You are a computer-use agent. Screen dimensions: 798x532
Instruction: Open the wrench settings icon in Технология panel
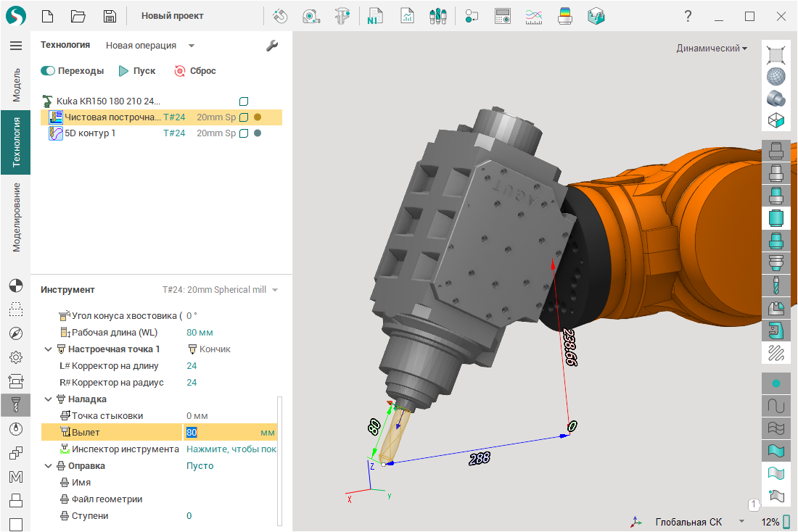tap(272, 46)
